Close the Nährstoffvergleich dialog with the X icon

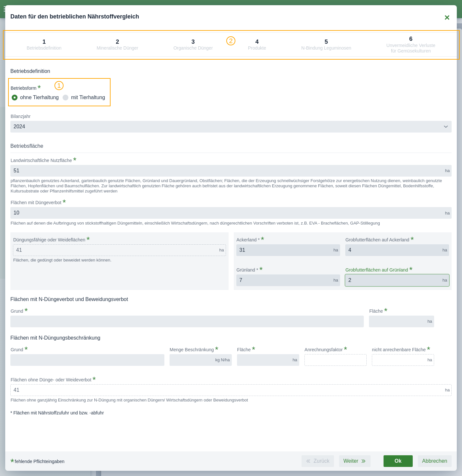coord(447,17)
